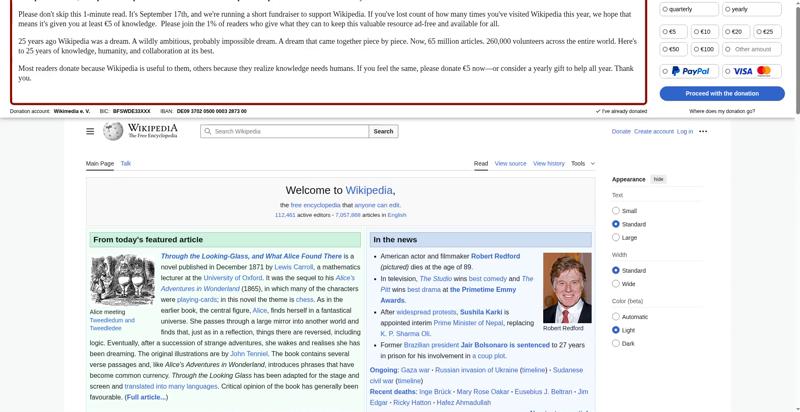Screen dimensions: 800x412
Task: Click the Donate link in header
Action: click(x=621, y=132)
